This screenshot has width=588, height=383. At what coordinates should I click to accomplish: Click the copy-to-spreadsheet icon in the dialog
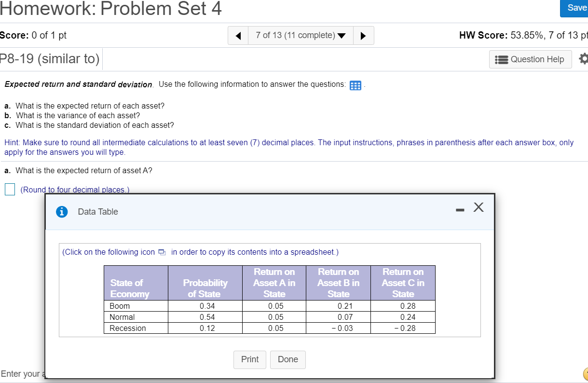click(x=162, y=252)
